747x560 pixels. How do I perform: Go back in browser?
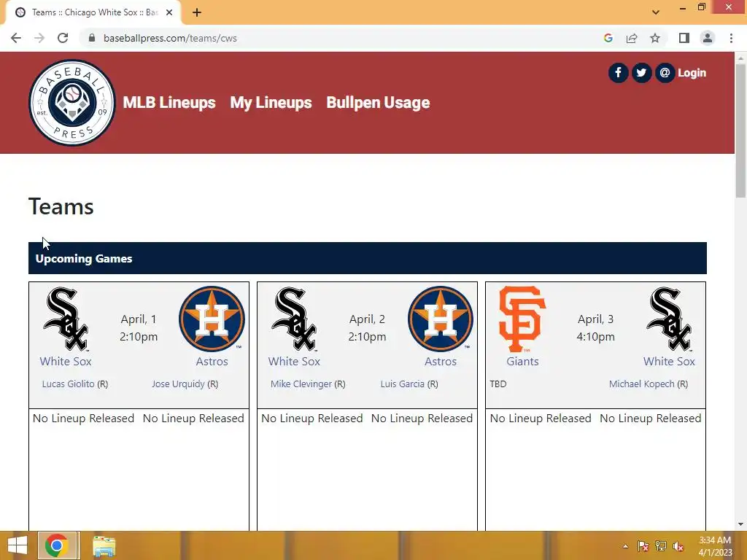tap(16, 38)
